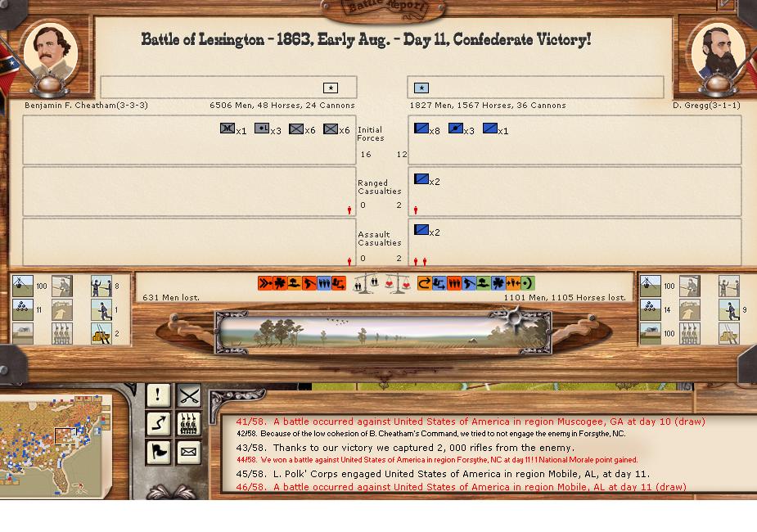Open message 41/58 about Muscogee, GA battle

470,422
